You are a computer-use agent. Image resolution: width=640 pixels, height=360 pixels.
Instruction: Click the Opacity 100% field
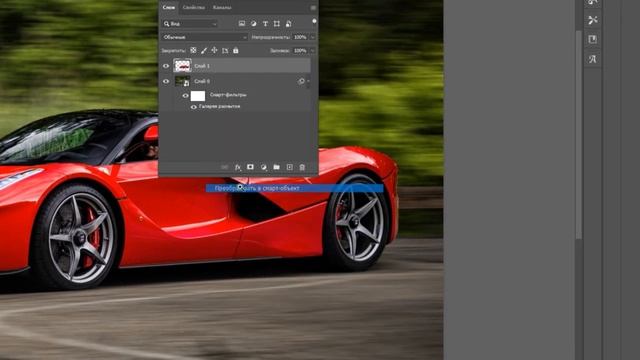[x=300, y=37]
